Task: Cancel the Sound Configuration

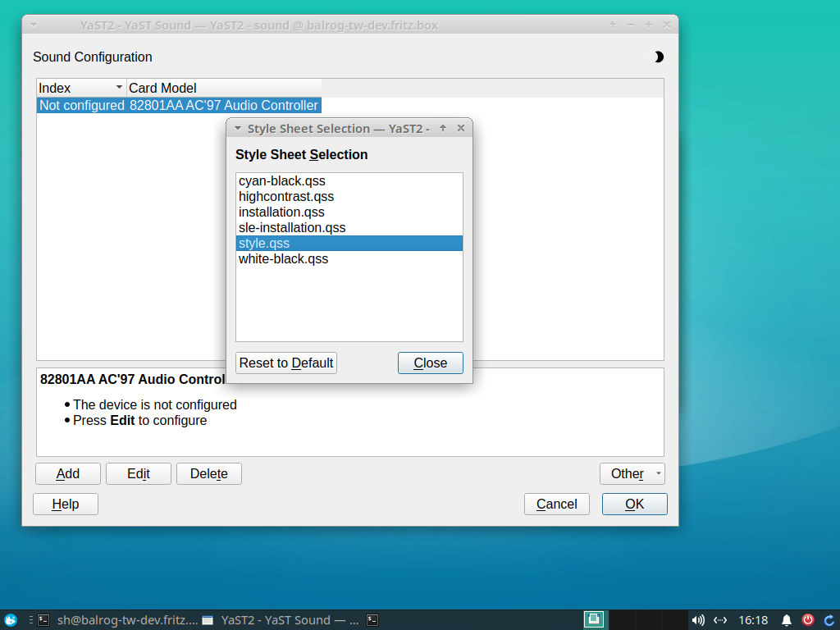Action: point(557,504)
